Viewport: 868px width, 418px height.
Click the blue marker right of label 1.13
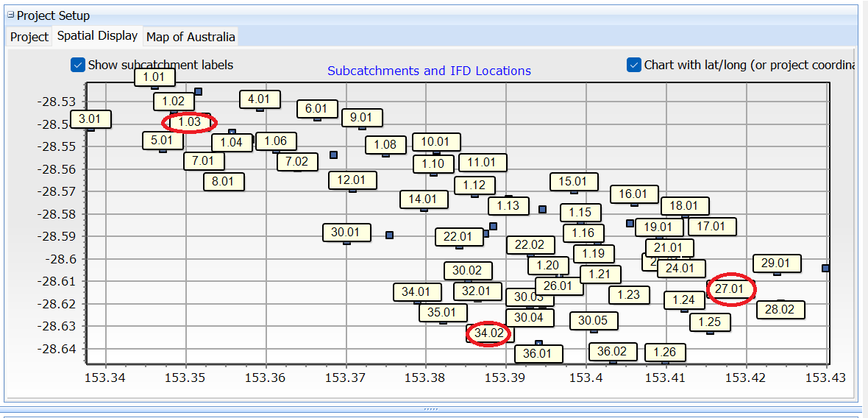click(542, 210)
